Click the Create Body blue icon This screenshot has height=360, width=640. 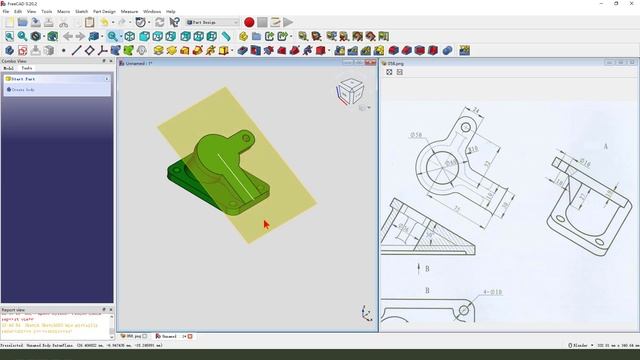9,51
